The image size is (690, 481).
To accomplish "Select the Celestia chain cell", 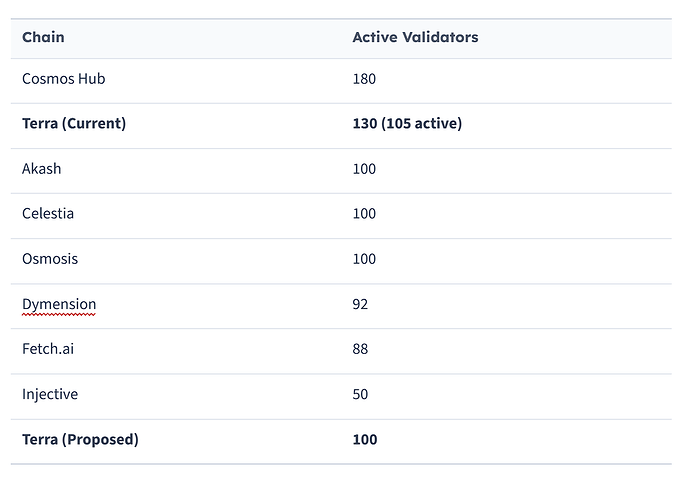I will point(48,214).
